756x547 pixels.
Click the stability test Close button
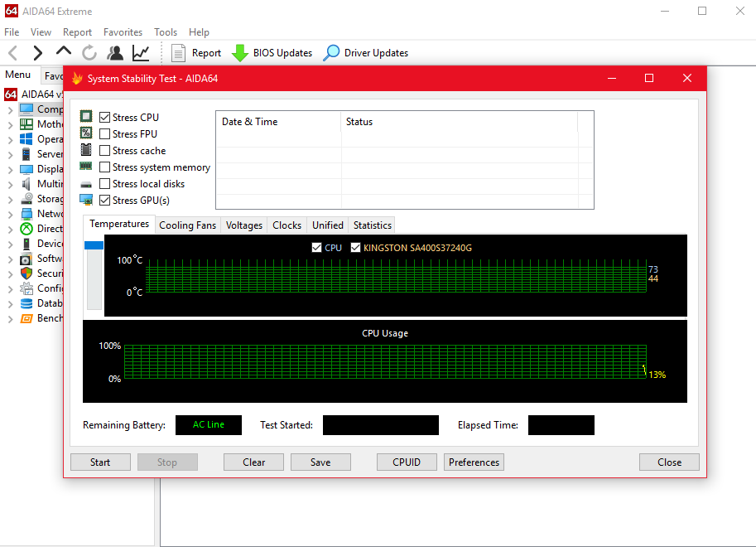pyautogui.click(x=669, y=462)
